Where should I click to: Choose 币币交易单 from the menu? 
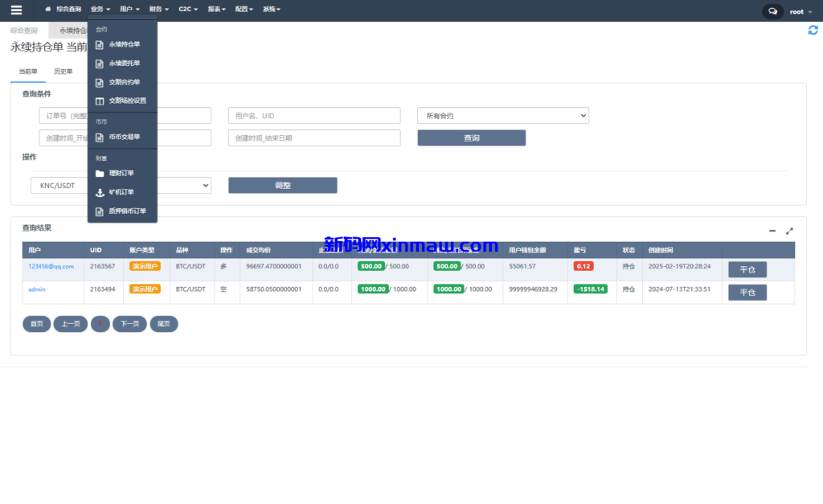tap(122, 137)
